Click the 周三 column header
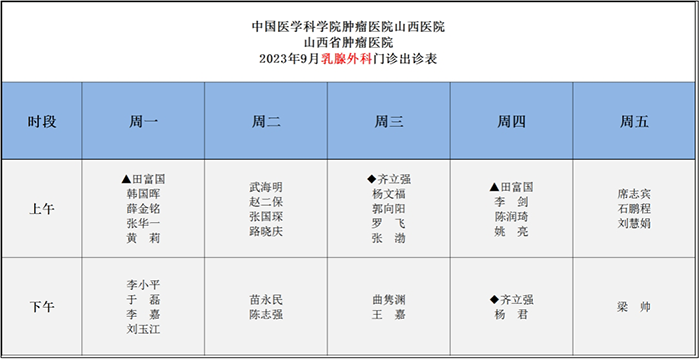Screen dimensions: 700x360 [389, 121]
